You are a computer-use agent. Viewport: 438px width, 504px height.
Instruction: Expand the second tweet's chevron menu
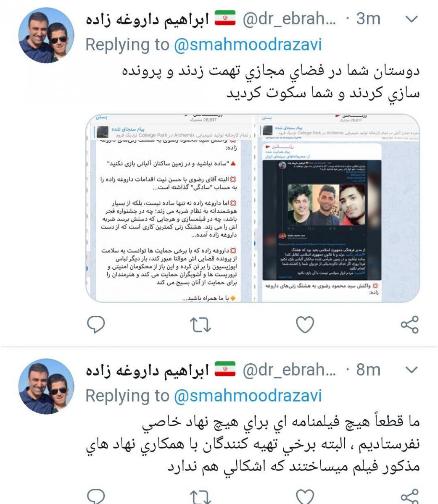(412, 370)
